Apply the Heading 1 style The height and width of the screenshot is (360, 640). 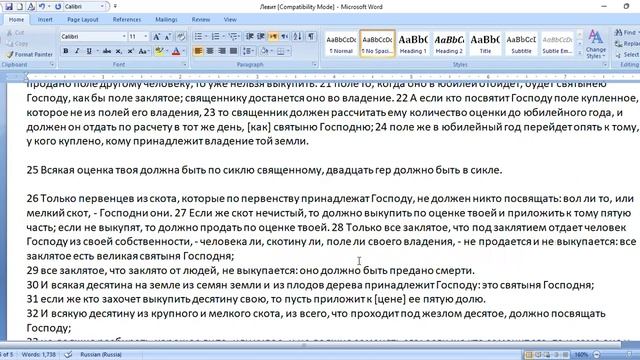pyautogui.click(x=413, y=44)
